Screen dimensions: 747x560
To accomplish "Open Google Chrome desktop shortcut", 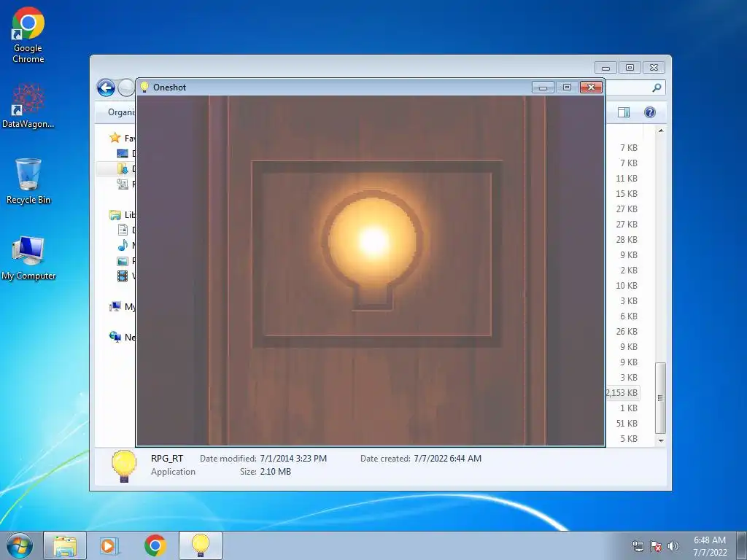I will pos(28,35).
